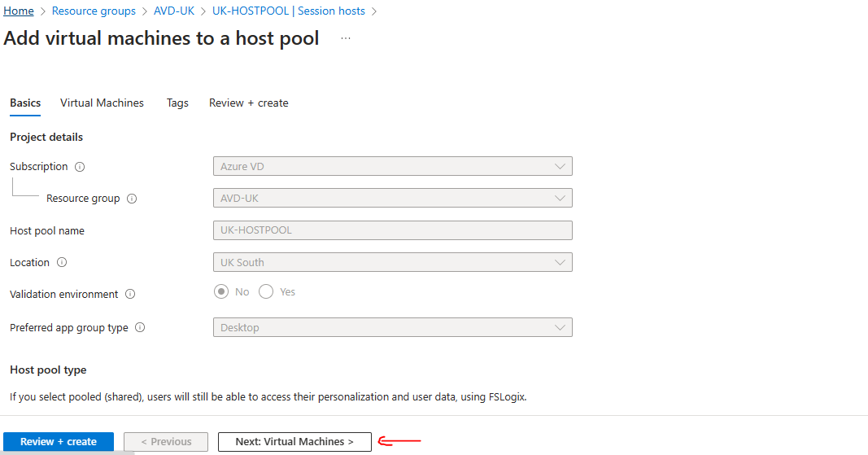
Task: Open the Resource group dropdown
Action: [392, 198]
